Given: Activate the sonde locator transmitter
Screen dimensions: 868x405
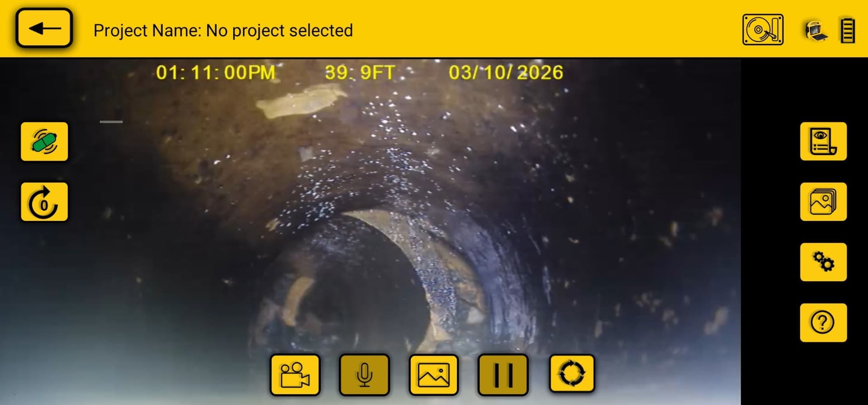Looking at the screenshot, I should 44,141.
